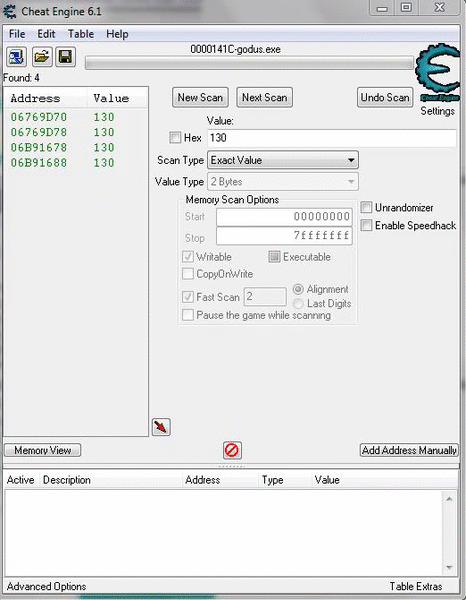Click the Found: 4 label
Viewport: 466px width, 600px height.
[x=21, y=78]
